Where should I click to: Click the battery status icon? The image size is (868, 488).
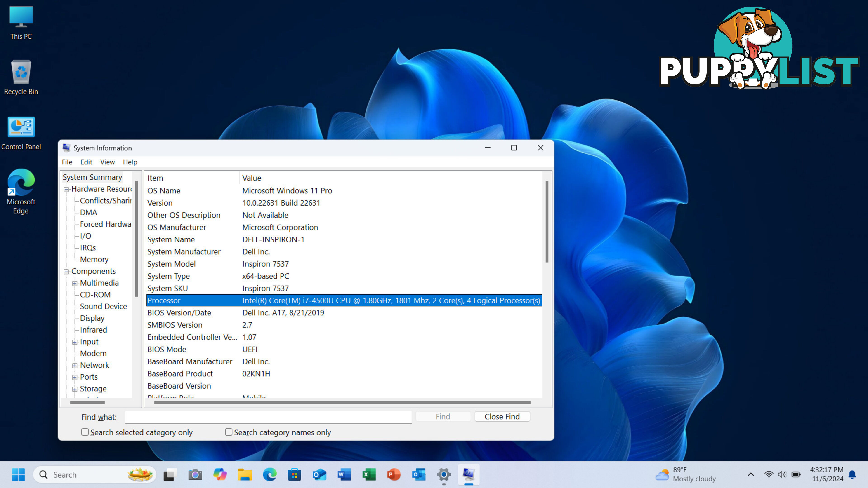click(796, 474)
